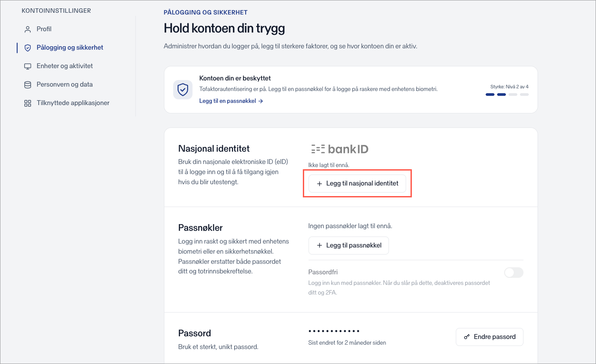The width and height of the screenshot is (596, 364).
Task: Click Legg til passnøkkel button
Action: tap(349, 245)
